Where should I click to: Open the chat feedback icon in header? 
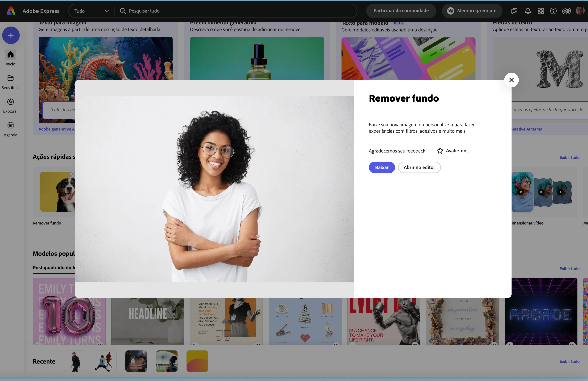pos(514,11)
